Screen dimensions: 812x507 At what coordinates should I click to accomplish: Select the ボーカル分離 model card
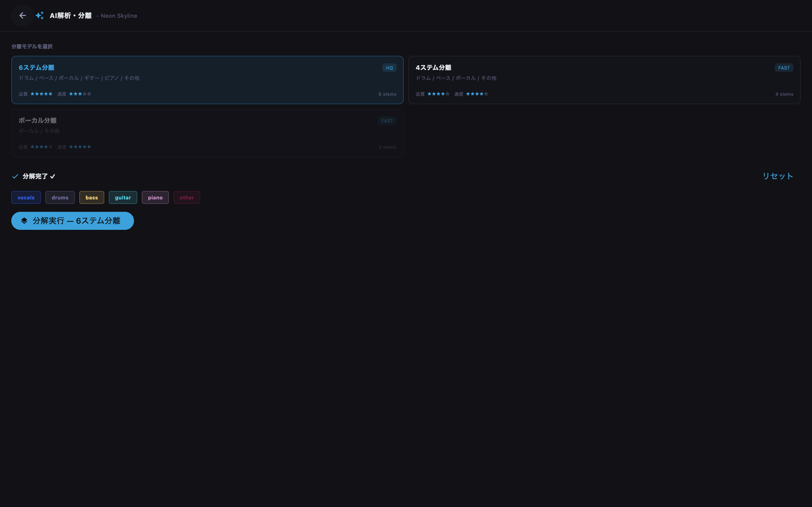click(207, 133)
